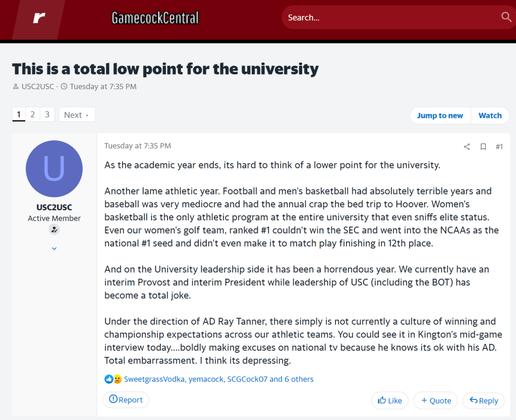Screen dimensions: 516x420
Task: Like the first post
Action: 389,400
